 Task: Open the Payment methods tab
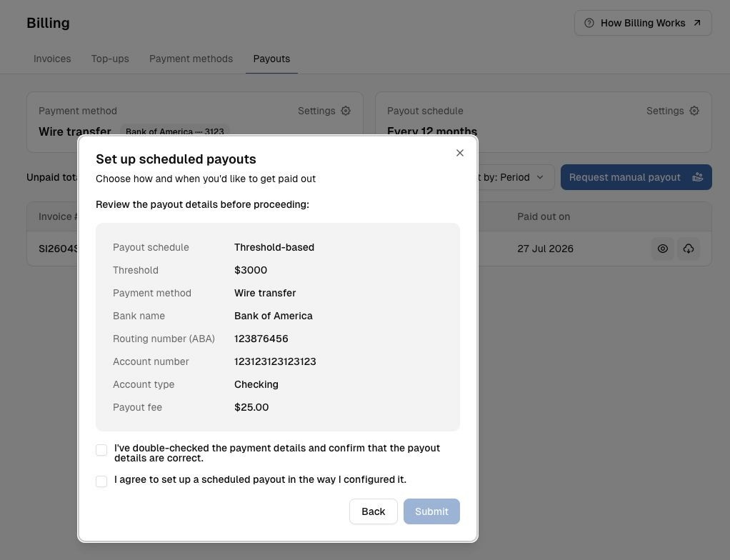[191, 59]
